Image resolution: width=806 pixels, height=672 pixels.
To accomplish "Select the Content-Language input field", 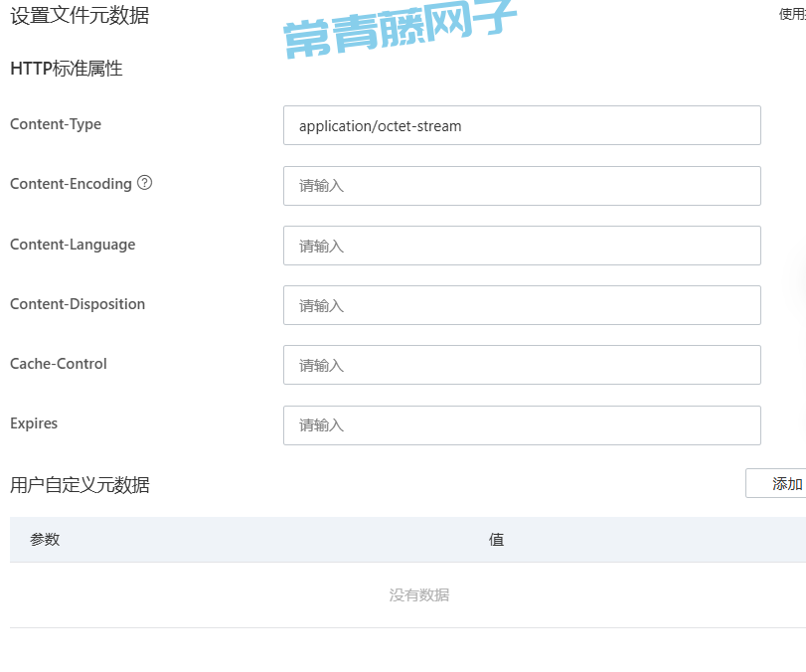I will tap(522, 246).
